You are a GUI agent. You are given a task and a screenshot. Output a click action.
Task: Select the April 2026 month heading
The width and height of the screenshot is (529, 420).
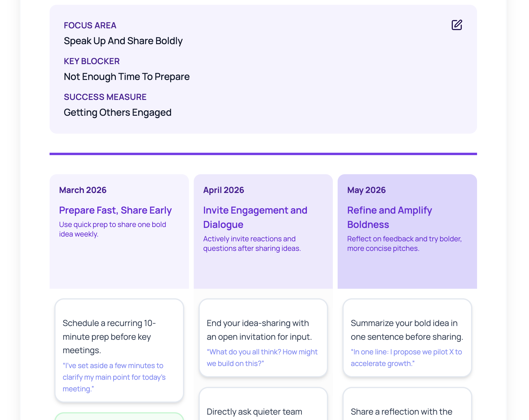pyautogui.click(x=223, y=190)
